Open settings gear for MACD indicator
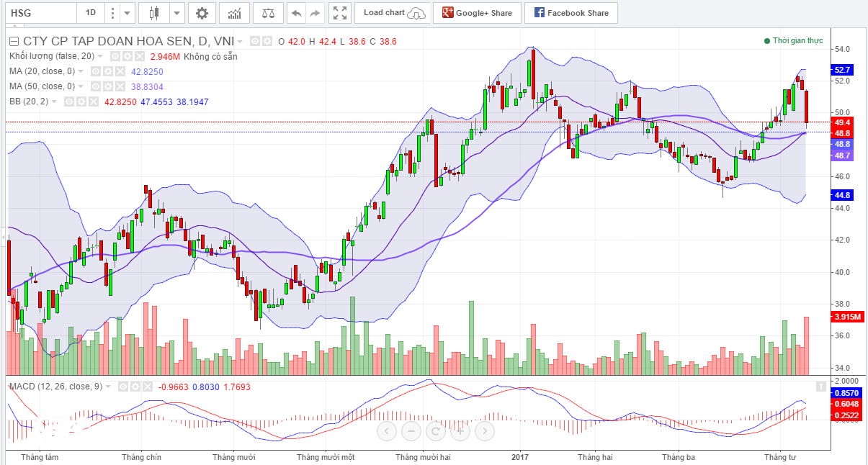Screen dimensions: 868x465 pos(135,387)
